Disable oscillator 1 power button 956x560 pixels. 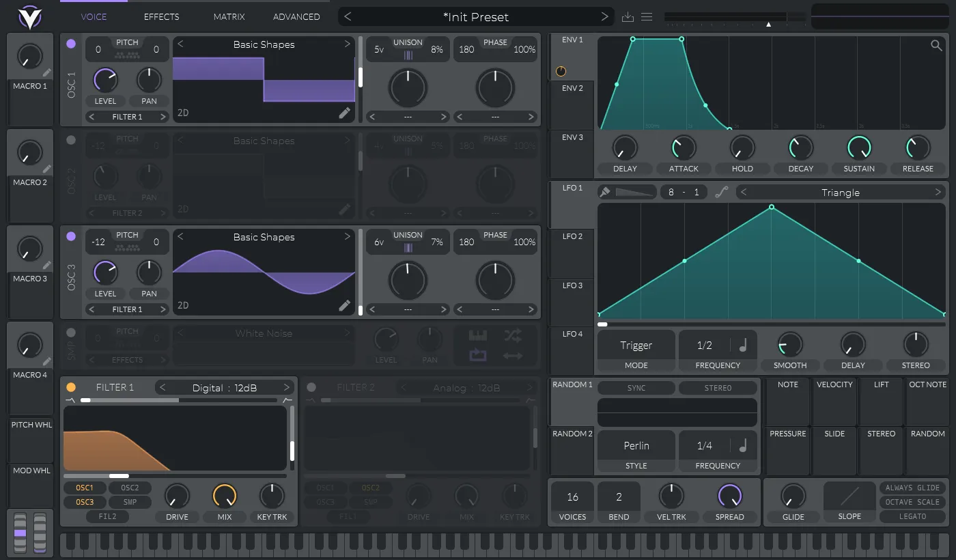(x=71, y=44)
